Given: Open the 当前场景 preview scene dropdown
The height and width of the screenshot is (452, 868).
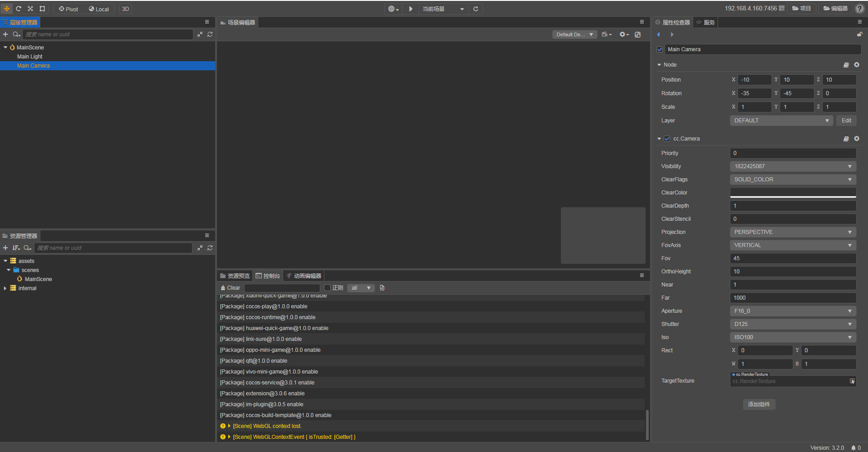Looking at the screenshot, I should [443, 9].
